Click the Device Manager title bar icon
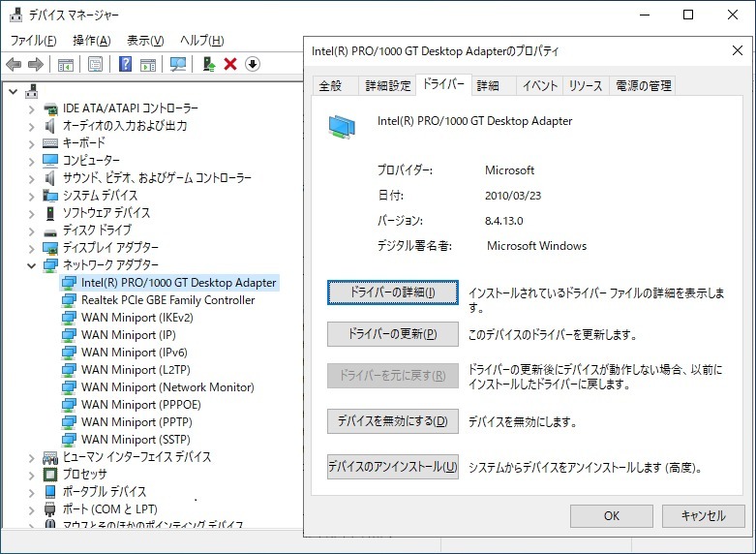The image size is (756, 554). pos(15,15)
